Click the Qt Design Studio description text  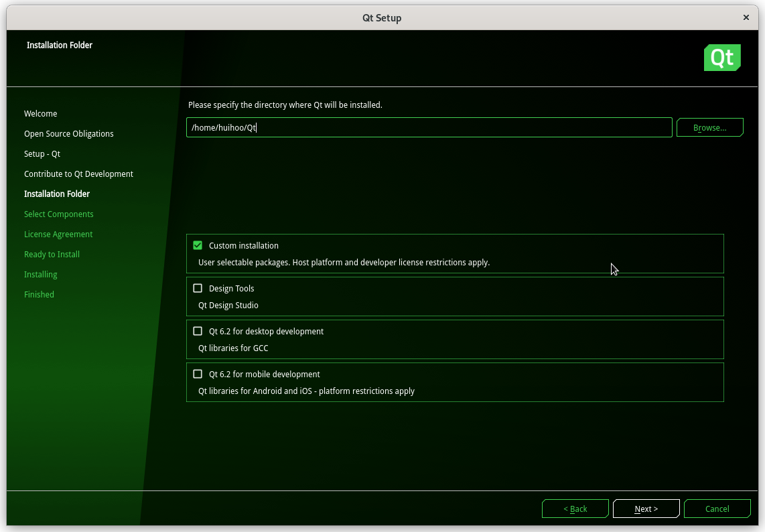228,306
